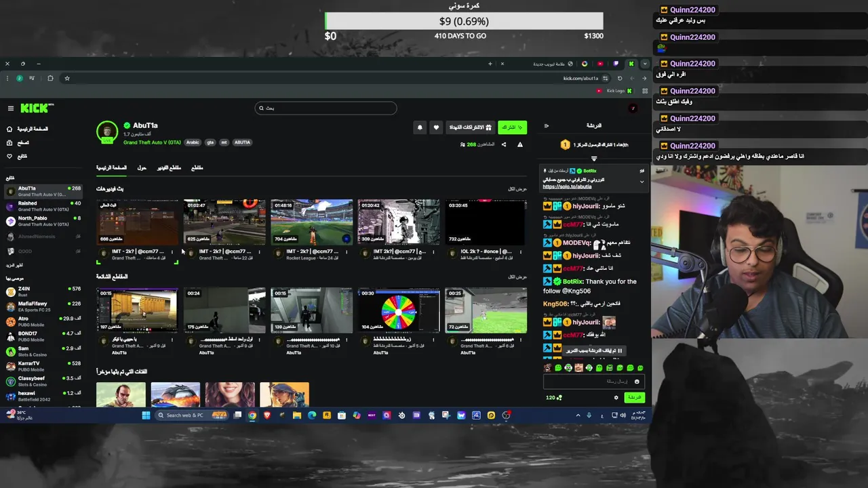Collapse the chat panel with arrow icon
This screenshot has height=488, width=868.
[x=547, y=125]
